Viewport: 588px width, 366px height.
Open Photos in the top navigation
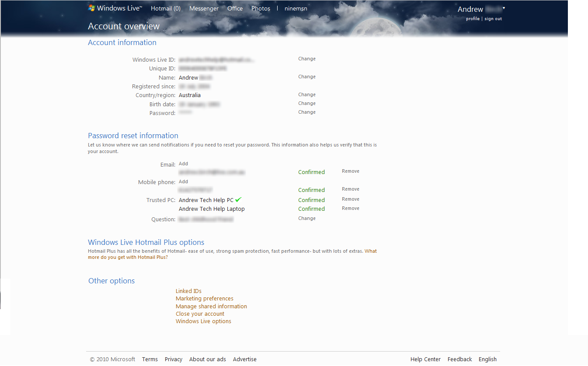coord(261,8)
